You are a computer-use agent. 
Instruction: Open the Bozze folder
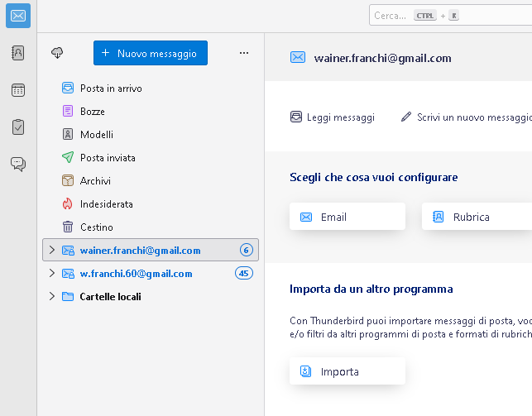point(93,111)
